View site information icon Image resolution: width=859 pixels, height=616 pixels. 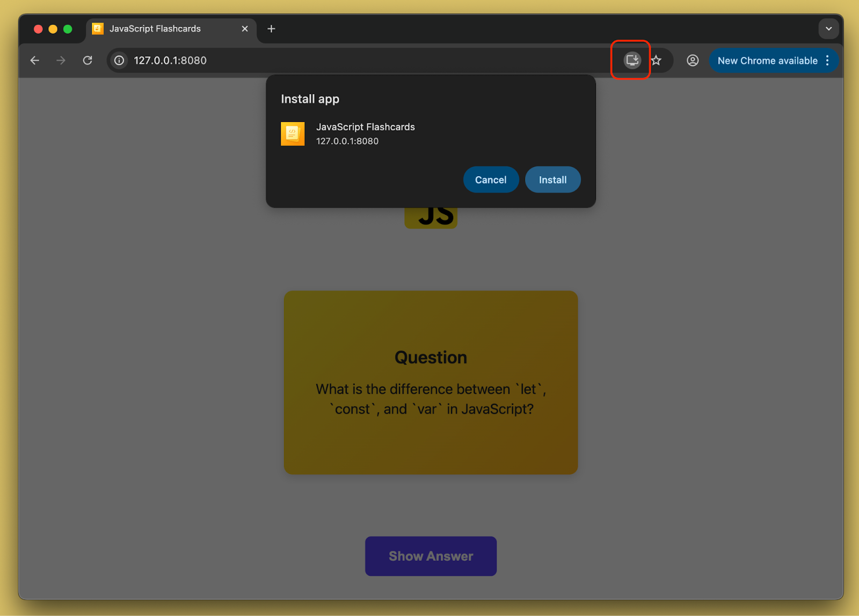119,60
